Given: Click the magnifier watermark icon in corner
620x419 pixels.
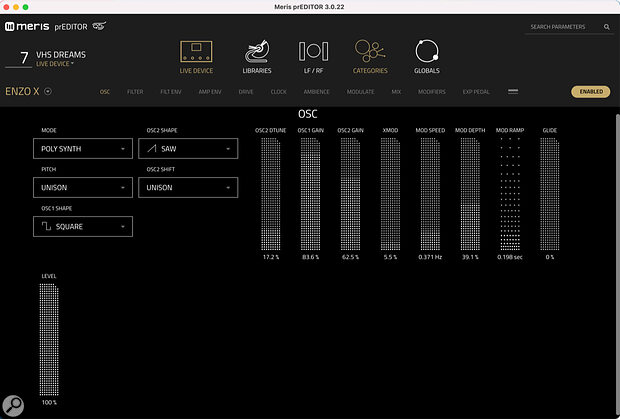Looking at the screenshot, I should tap(13, 405).
